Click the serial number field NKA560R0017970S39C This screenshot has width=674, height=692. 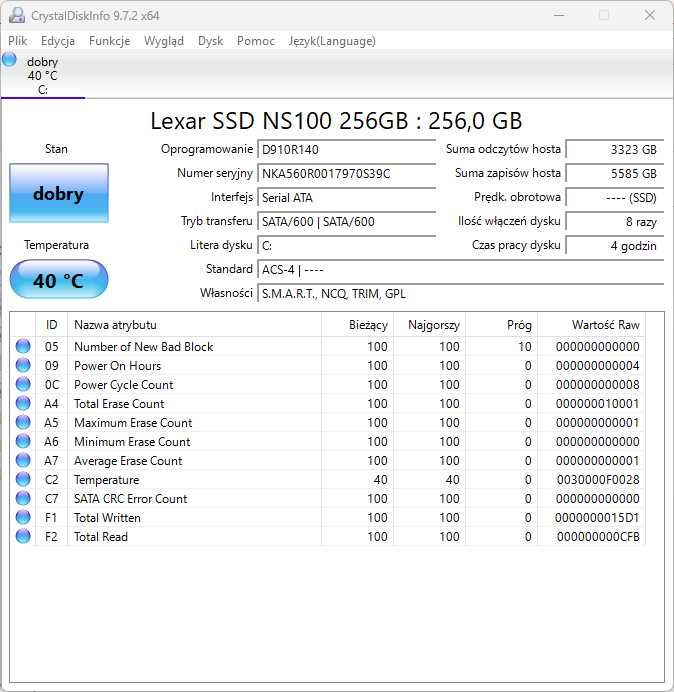(x=346, y=173)
